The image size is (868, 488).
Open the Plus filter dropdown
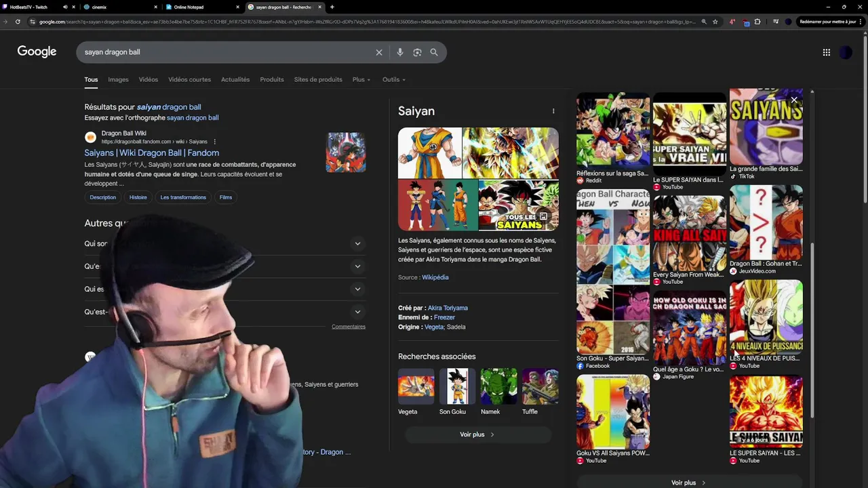[x=361, y=79]
